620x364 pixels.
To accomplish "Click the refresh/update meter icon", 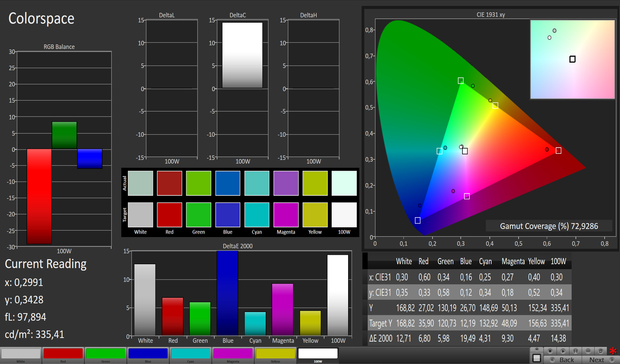I will click(x=601, y=351).
